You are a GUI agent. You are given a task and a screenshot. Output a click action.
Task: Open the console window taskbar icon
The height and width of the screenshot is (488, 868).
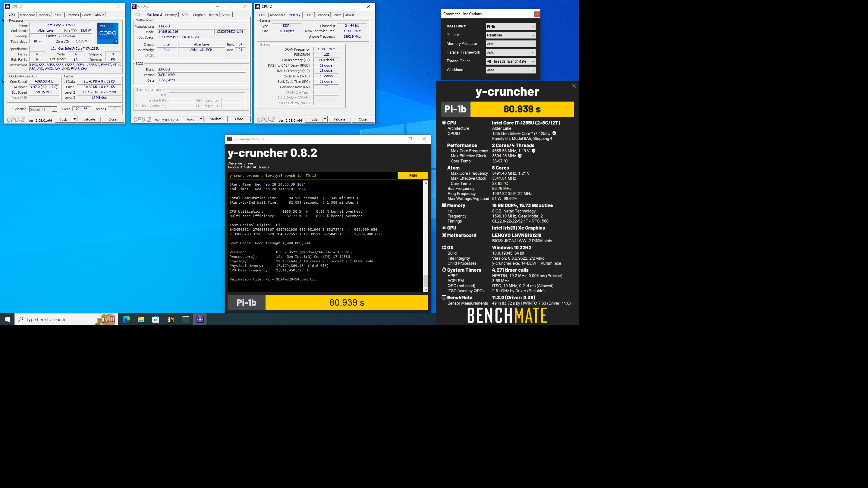click(x=185, y=319)
